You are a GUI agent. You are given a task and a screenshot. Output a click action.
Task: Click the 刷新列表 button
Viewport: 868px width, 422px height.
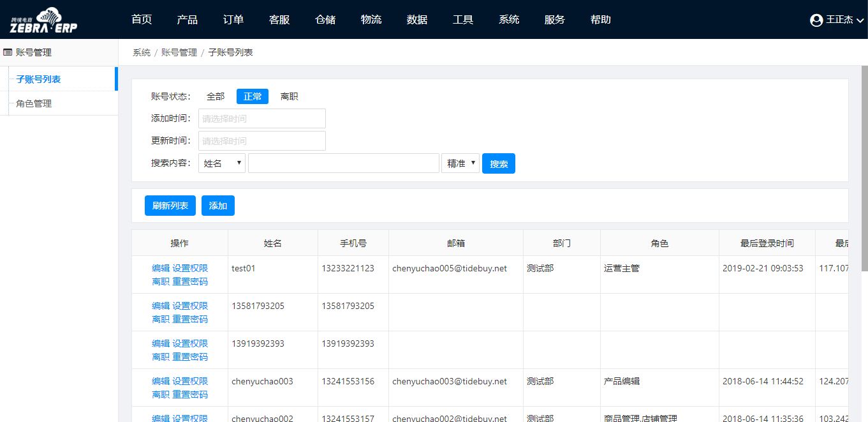pos(170,206)
